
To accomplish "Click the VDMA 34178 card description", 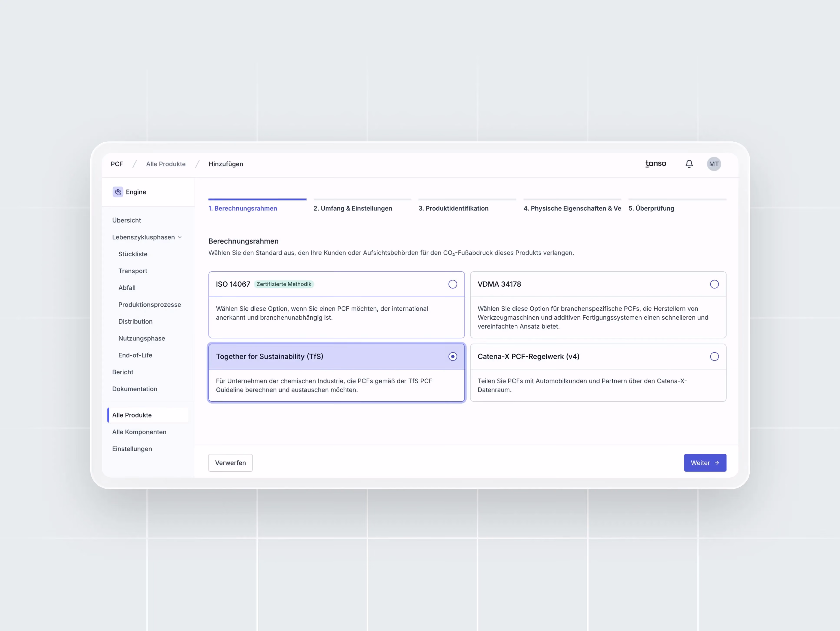I will (x=593, y=318).
